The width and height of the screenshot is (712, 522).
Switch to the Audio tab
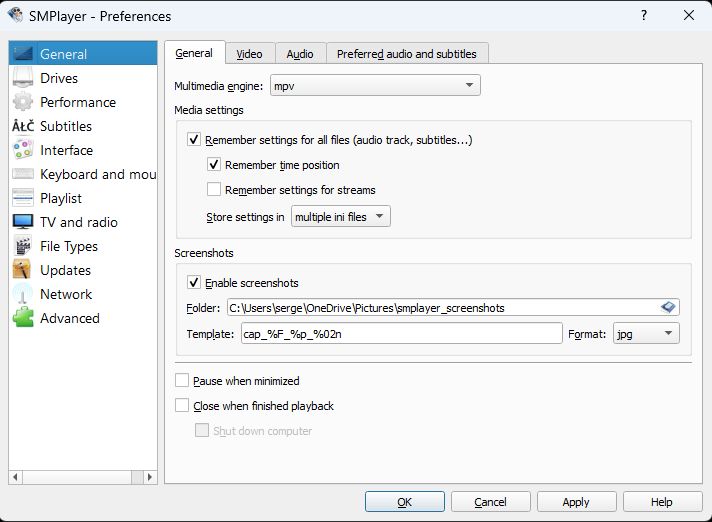point(300,54)
